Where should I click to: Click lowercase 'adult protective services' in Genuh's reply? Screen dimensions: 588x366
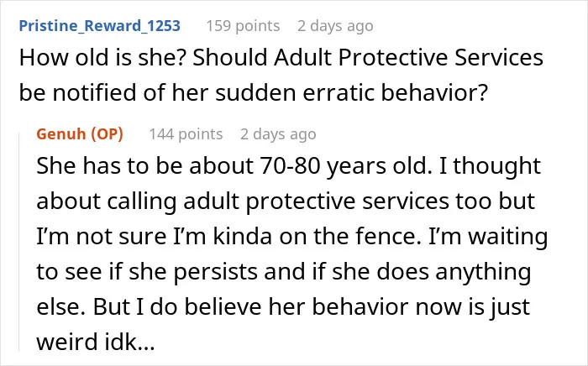pyautogui.click(x=316, y=201)
